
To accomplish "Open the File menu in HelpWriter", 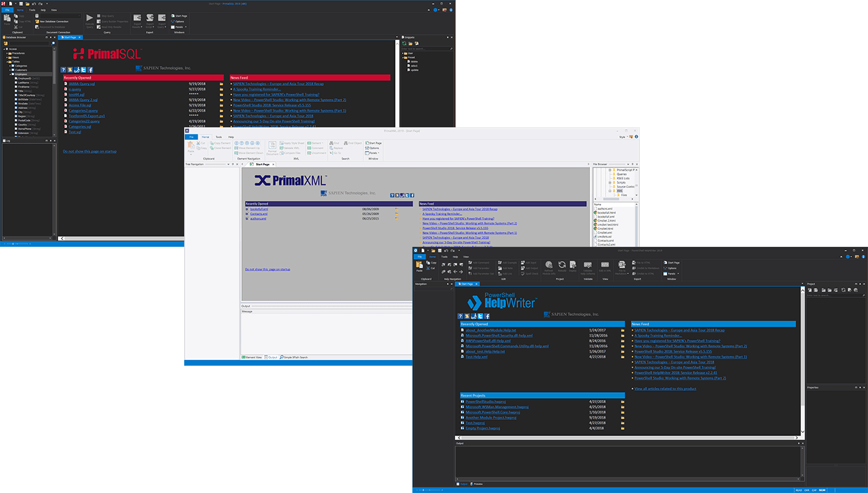I will click(420, 257).
